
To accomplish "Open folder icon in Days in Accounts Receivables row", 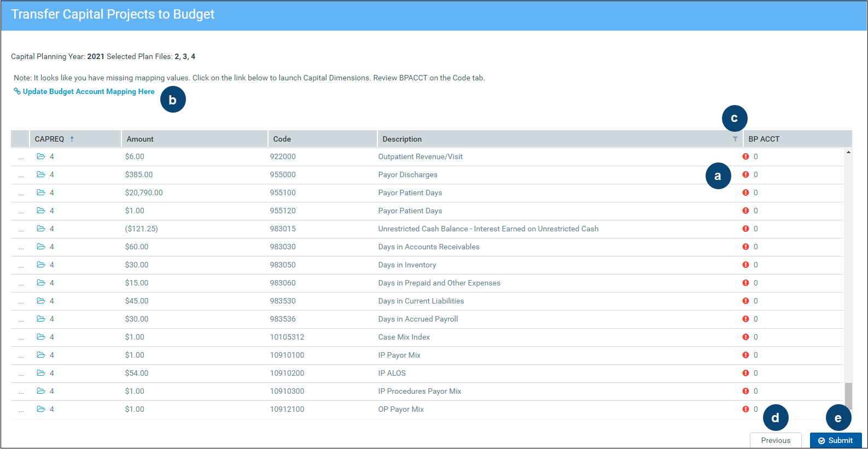I will pyautogui.click(x=41, y=247).
